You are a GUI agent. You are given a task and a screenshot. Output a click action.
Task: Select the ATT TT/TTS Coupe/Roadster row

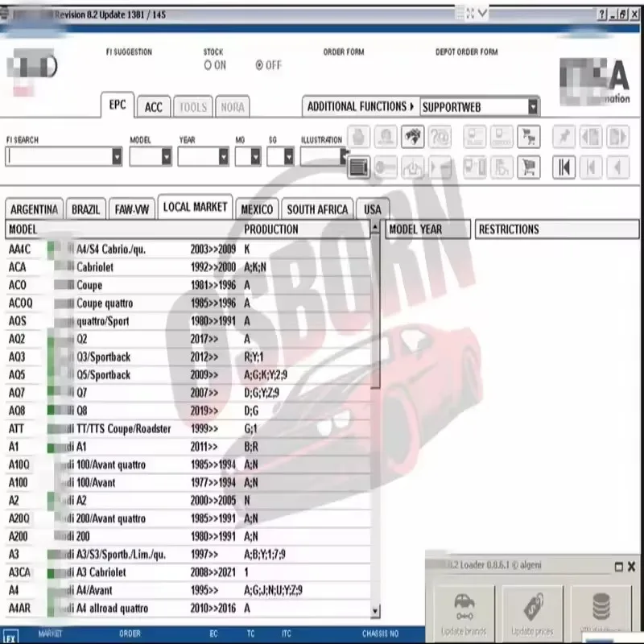188,429
